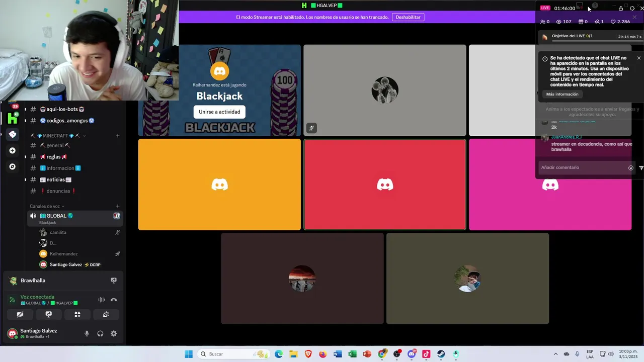Screen dimensions: 644x362
Task: Select the GLOBAL voice channel
Action: click(x=74, y=218)
